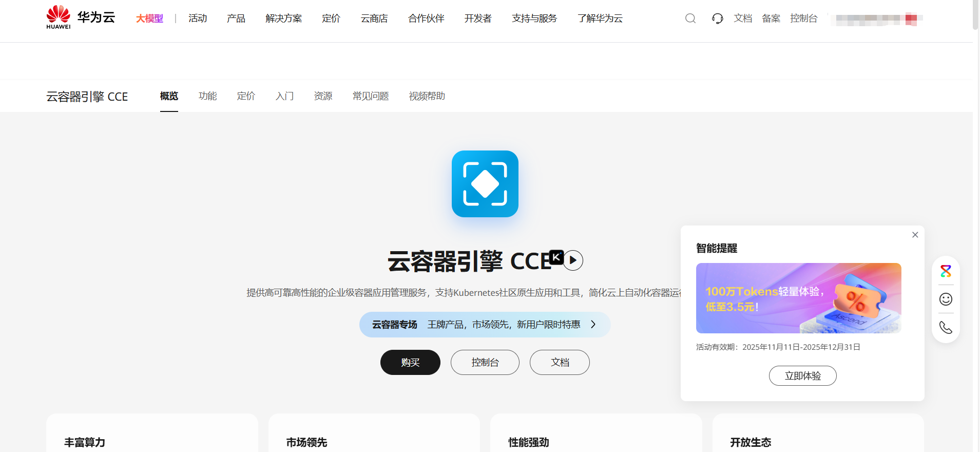The width and height of the screenshot is (980, 452).
Task: Switch to the 功能 tab
Action: point(207,96)
